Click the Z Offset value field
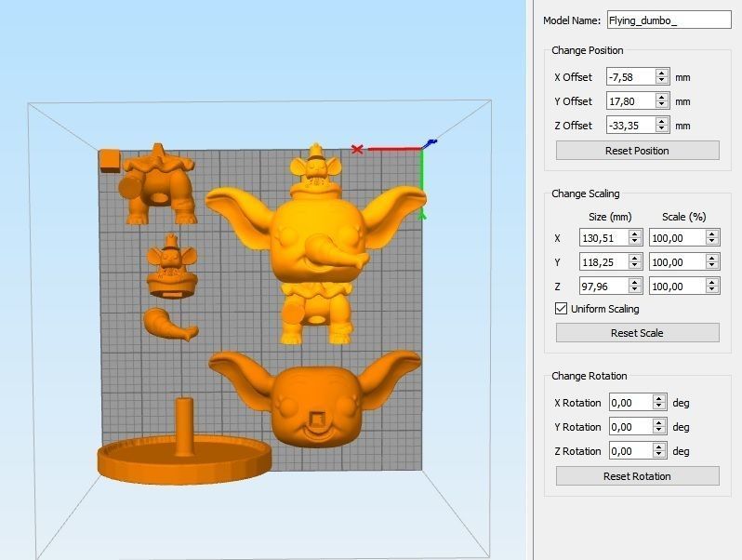Viewport: 742px width, 560px height. click(630, 125)
